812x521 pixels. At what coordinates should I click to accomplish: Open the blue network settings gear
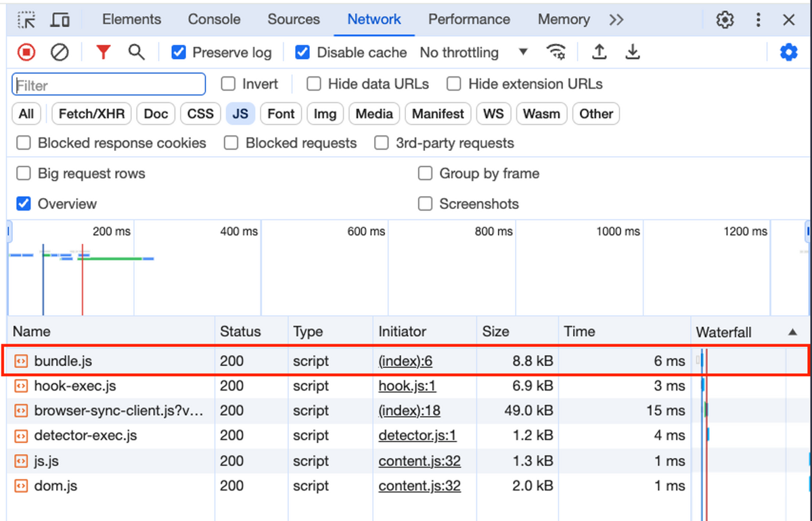point(788,52)
